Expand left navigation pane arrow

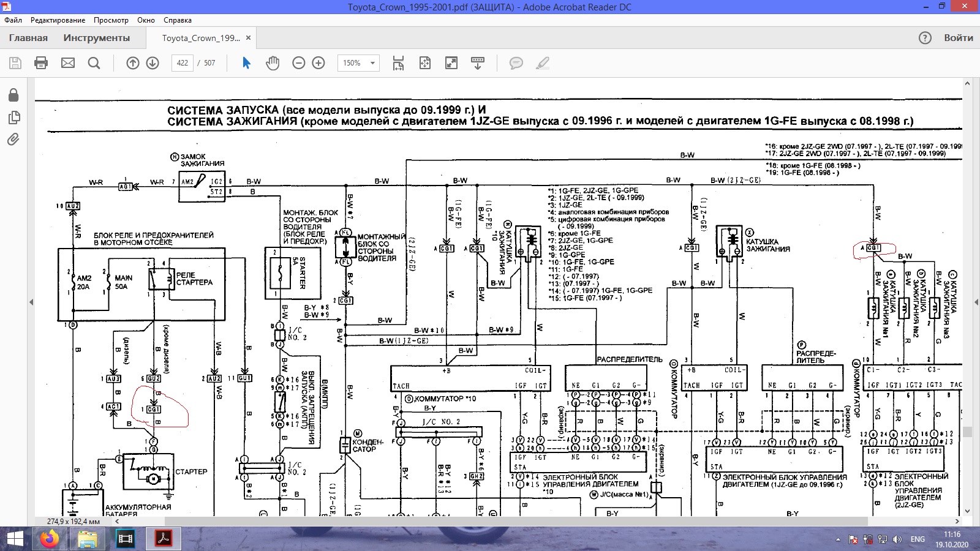click(x=31, y=302)
